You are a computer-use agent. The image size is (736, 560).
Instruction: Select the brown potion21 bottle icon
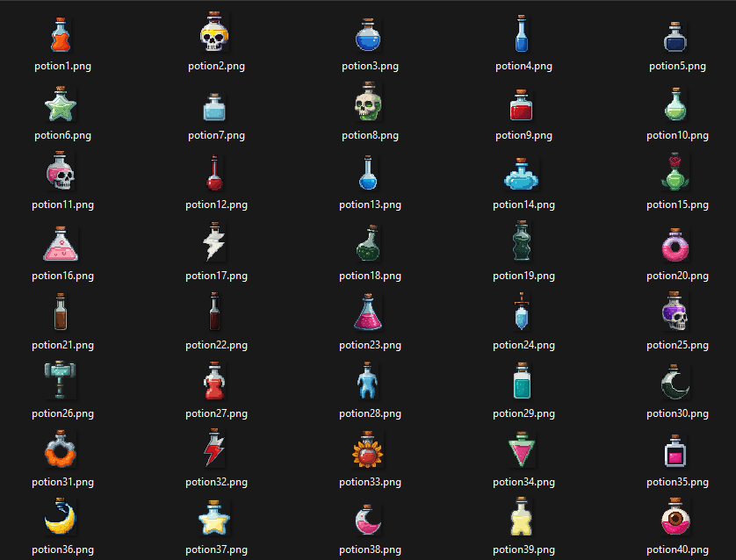click(x=61, y=312)
